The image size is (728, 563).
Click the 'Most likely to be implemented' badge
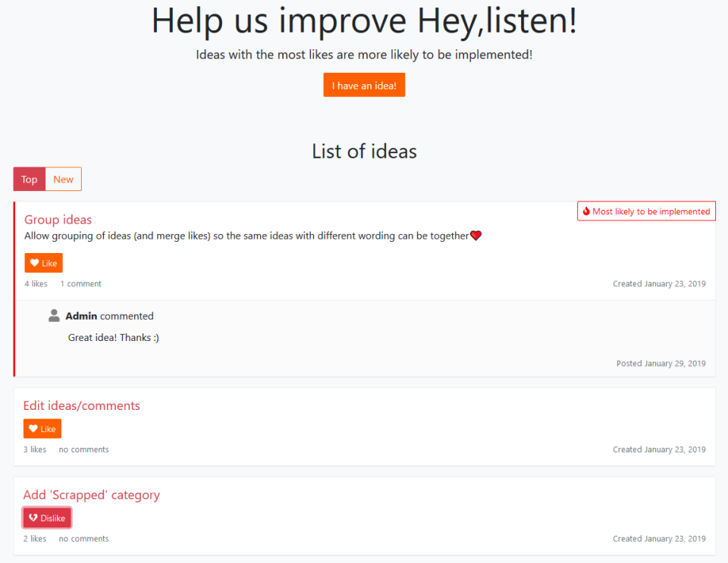(x=646, y=211)
